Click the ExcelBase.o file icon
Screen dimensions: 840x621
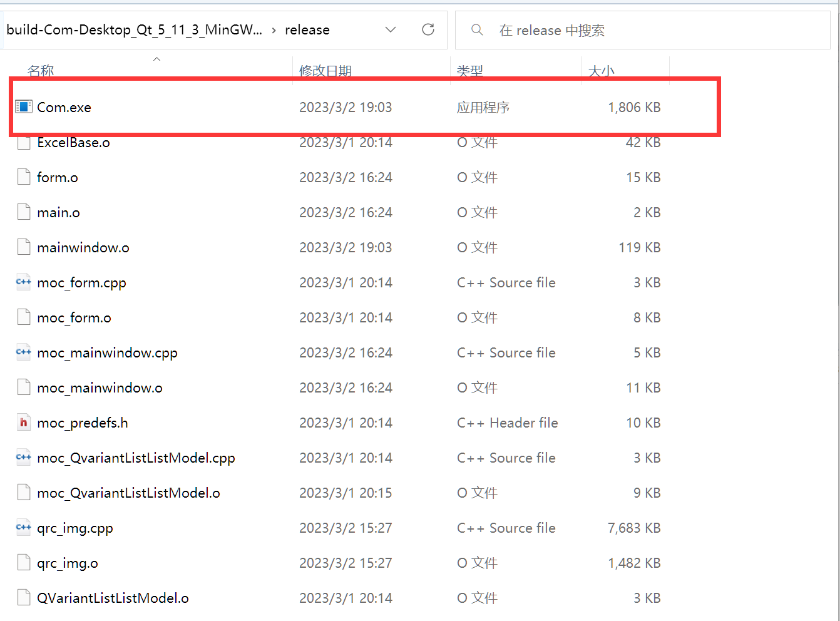(24, 142)
